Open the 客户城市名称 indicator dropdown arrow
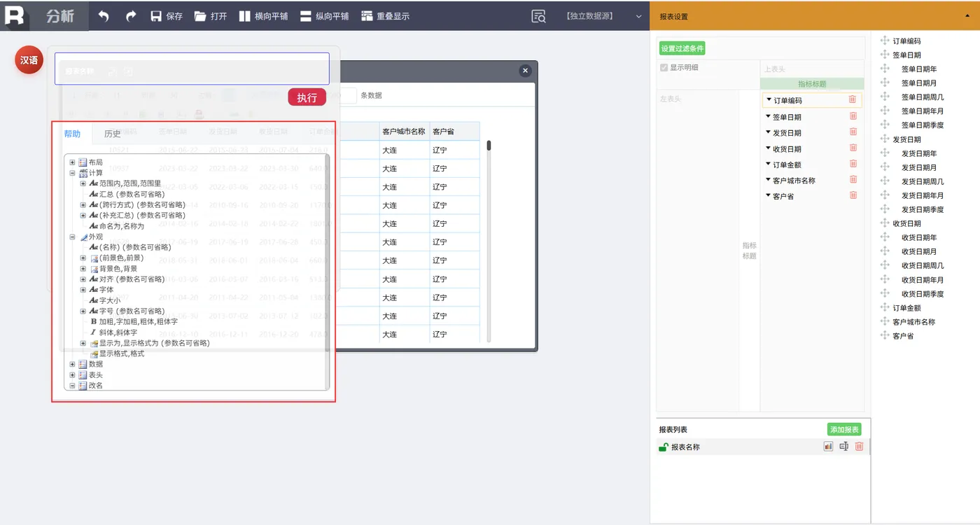The width and height of the screenshot is (980, 525). click(x=769, y=180)
